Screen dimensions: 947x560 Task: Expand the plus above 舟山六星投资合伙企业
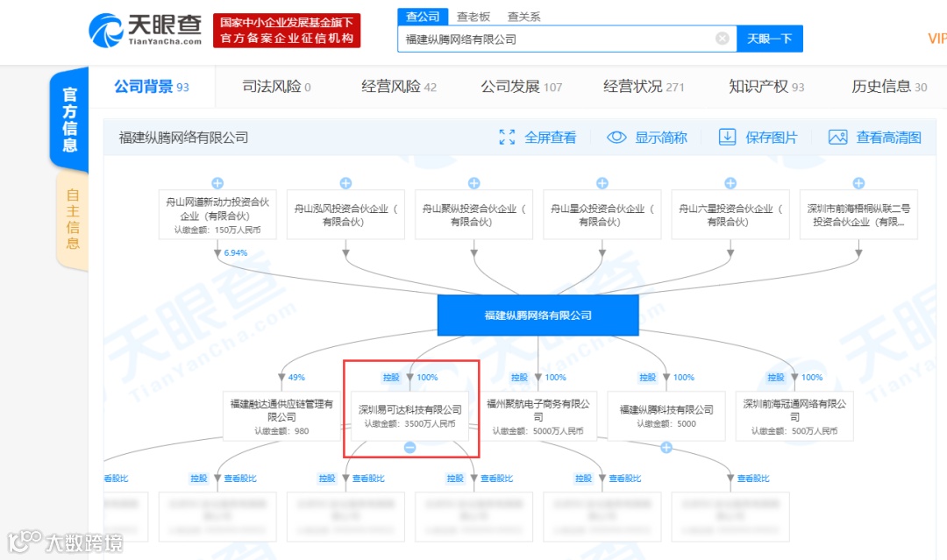(x=730, y=183)
